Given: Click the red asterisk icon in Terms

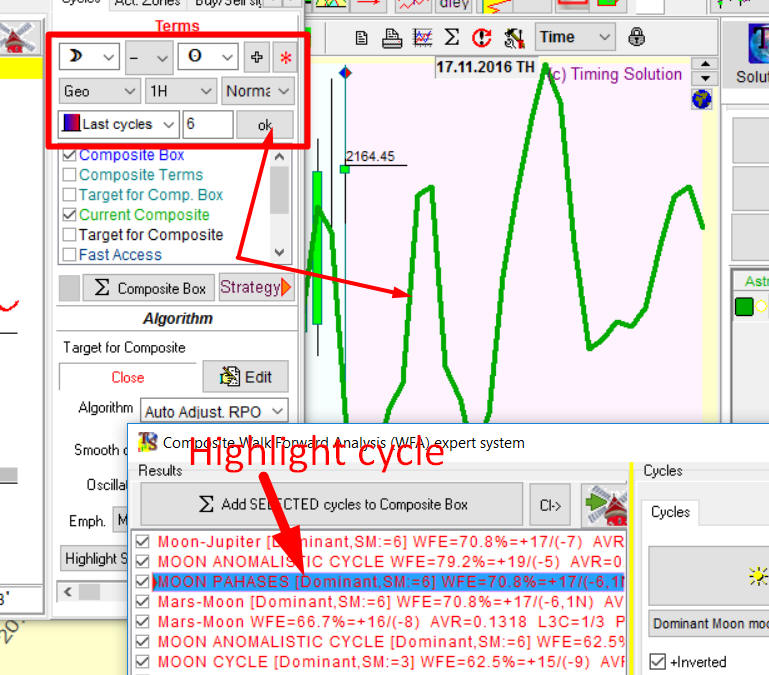Looking at the screenshot, I should (x=286, y=57).
